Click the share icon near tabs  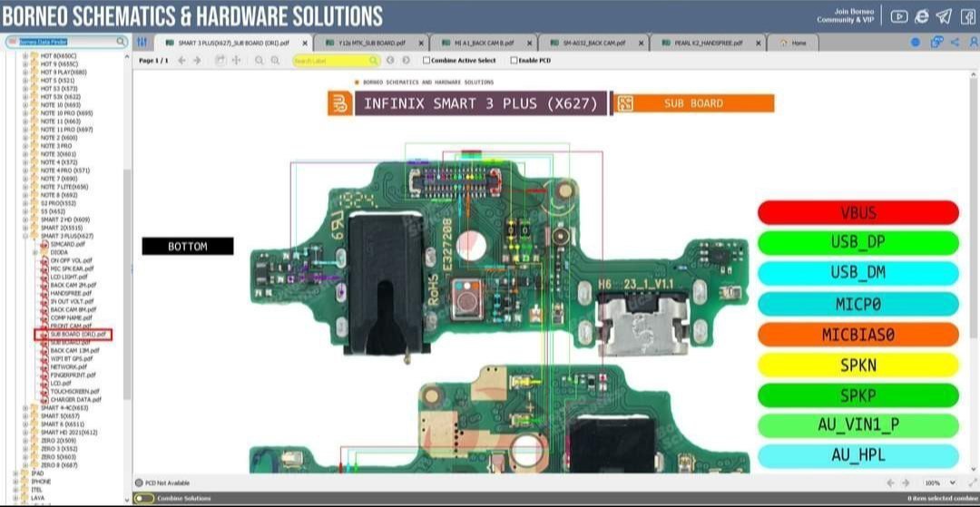[x=955, y=43]
